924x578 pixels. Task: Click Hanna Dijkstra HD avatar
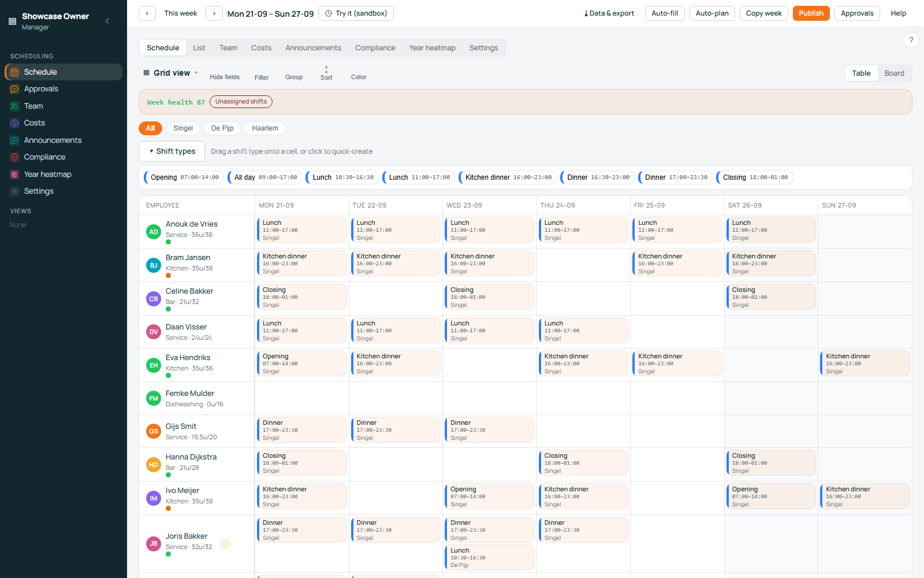[x=154, y=465]
